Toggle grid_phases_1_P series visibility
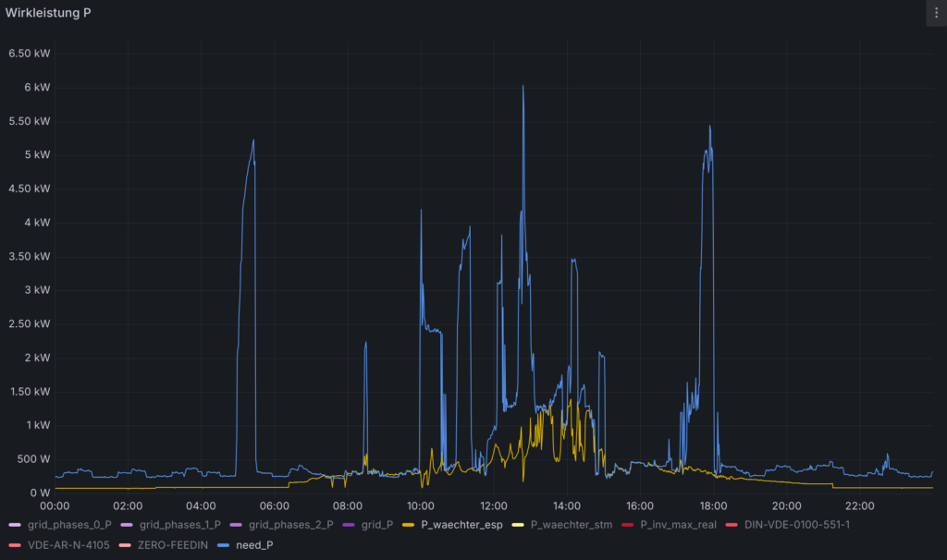 179,525
